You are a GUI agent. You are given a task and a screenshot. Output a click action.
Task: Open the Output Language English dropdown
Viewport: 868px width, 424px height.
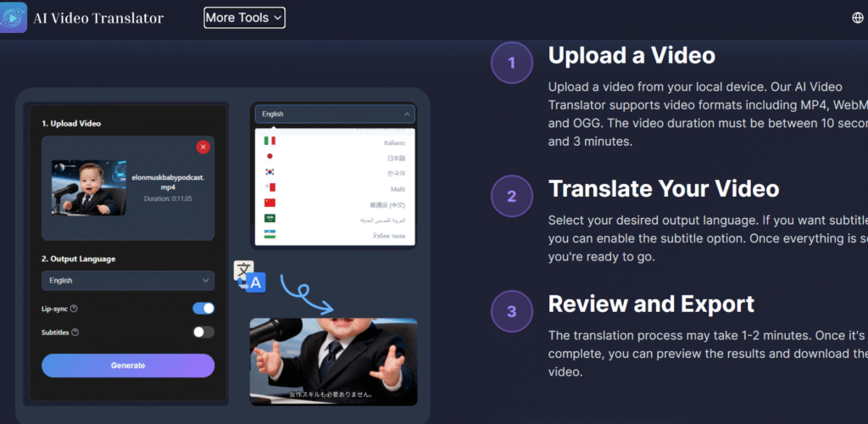tap(128, 281)
